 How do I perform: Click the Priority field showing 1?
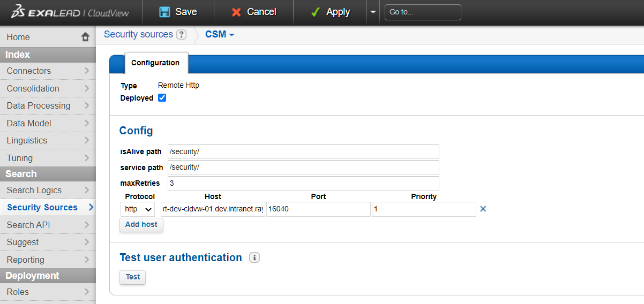coord(424,209)
